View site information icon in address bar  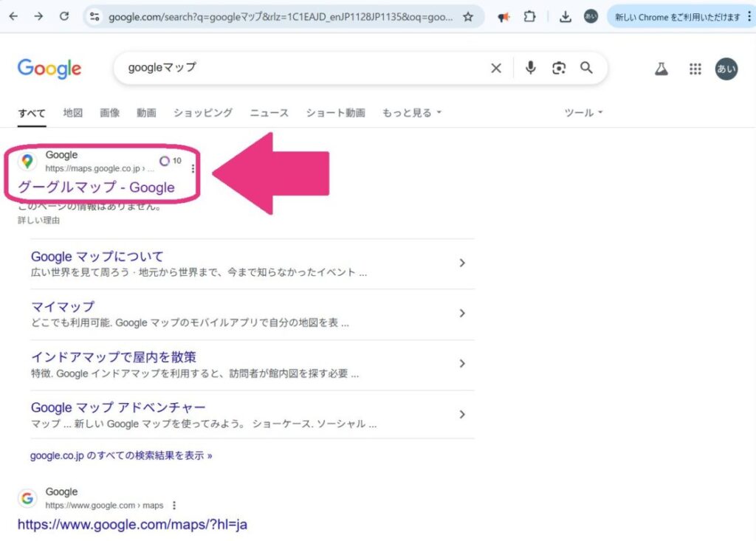point(94,17)
